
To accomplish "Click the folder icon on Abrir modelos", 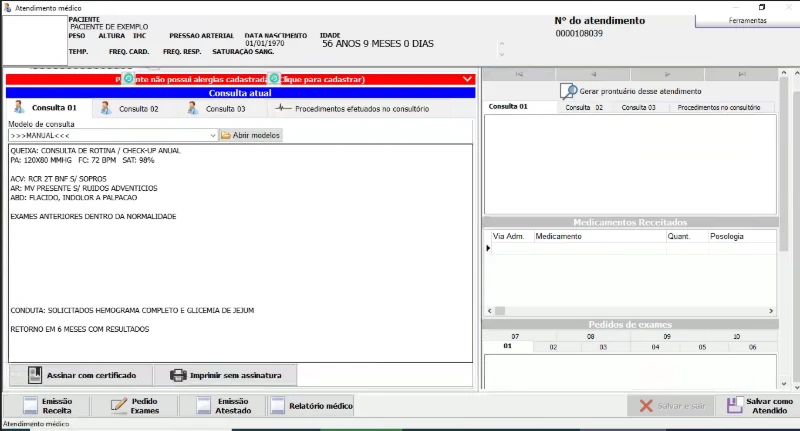I will coord(226,135).
